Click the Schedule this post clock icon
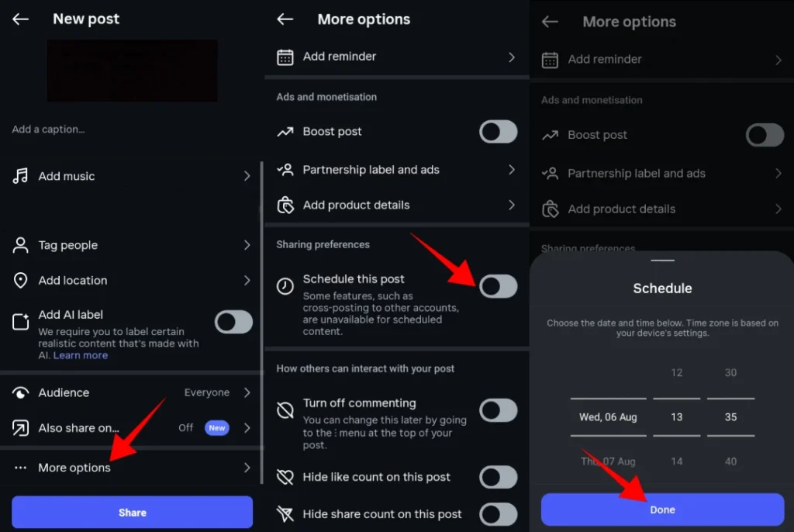This screenshot has width=794, height=532. click(285, 286)
